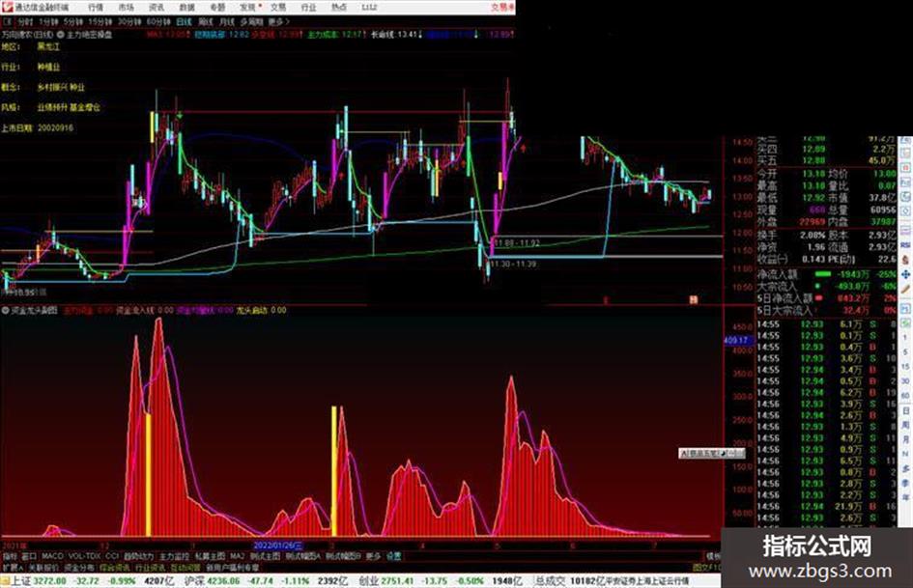Screen dimensions: 913x588
Task: Switch to the 15分钟 period tab
Action: (100, 22)
